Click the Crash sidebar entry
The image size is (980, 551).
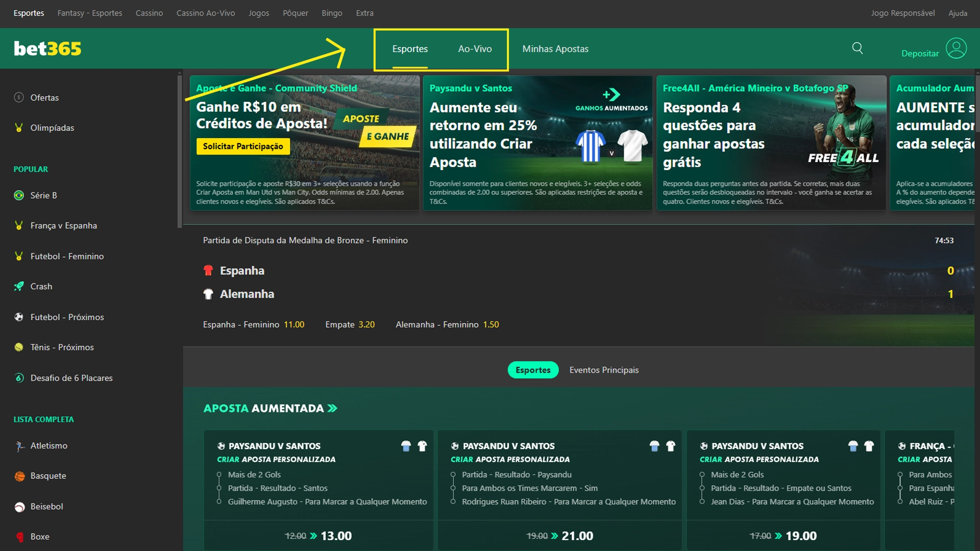pos(91,286)
